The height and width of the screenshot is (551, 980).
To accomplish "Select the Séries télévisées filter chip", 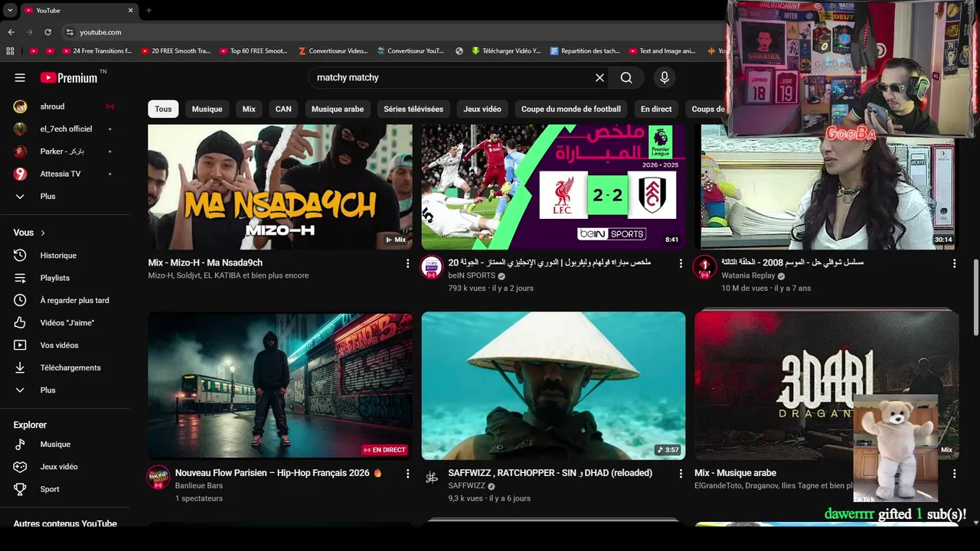I will [x=413, y=109].
